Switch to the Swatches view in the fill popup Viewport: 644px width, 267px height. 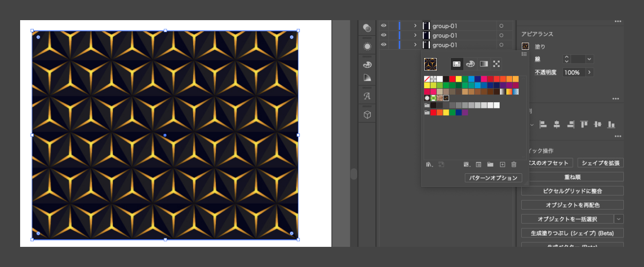click(457, 64)
